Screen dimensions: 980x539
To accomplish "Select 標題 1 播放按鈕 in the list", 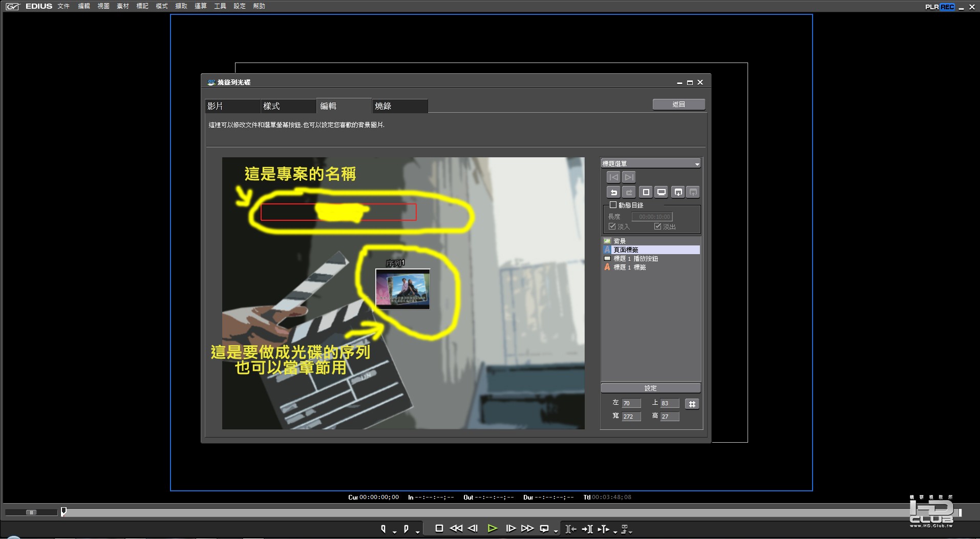I will coord(651,258).
